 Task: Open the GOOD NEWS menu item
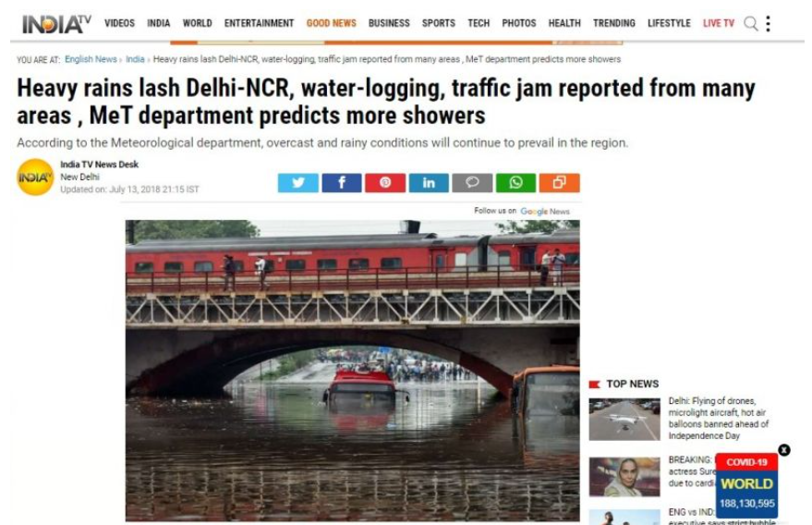click(332, 23)
